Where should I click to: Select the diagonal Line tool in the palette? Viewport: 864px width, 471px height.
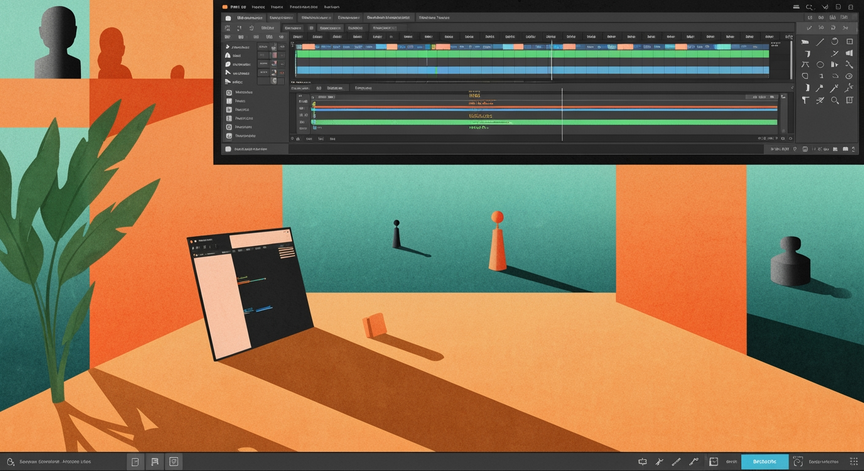coord(820,42)
